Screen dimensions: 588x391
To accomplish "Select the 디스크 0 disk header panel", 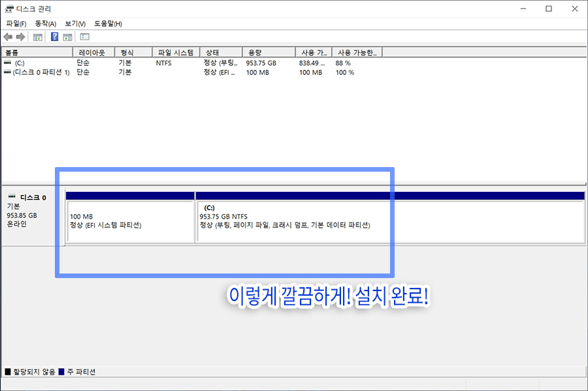I will 33,217.
